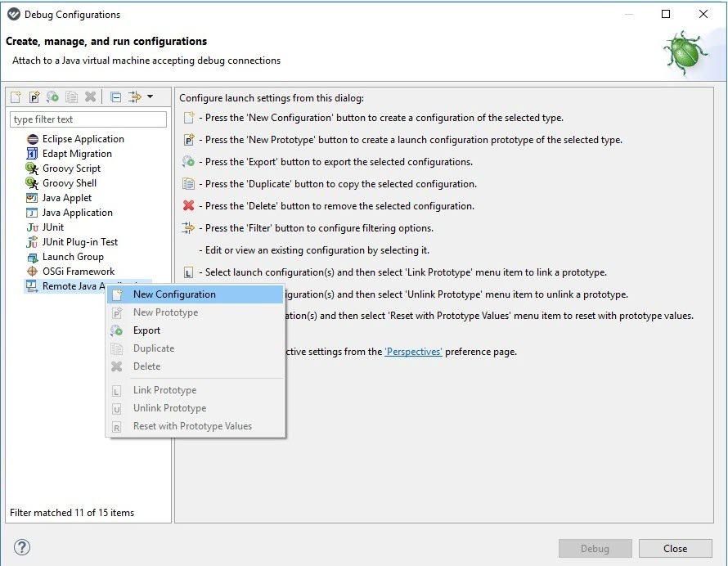The image size is (728, 566).
Task: Click the Remote Java Application icon
Action: 32,286
